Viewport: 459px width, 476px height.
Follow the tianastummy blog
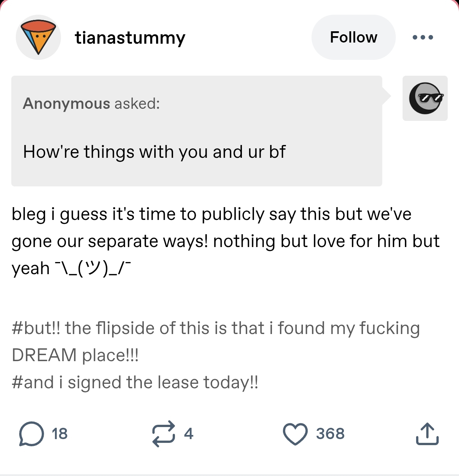coord(353,37)
